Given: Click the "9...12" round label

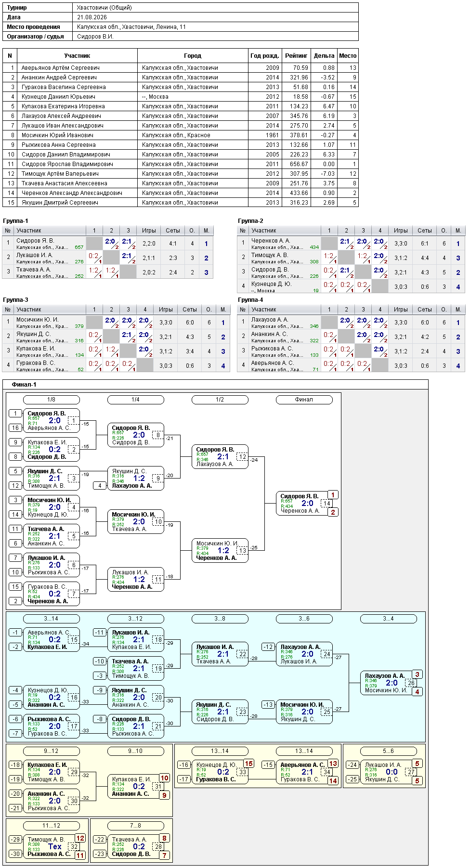Looking at the screenshot, I should pyautogui.click(x=52, y=751).
